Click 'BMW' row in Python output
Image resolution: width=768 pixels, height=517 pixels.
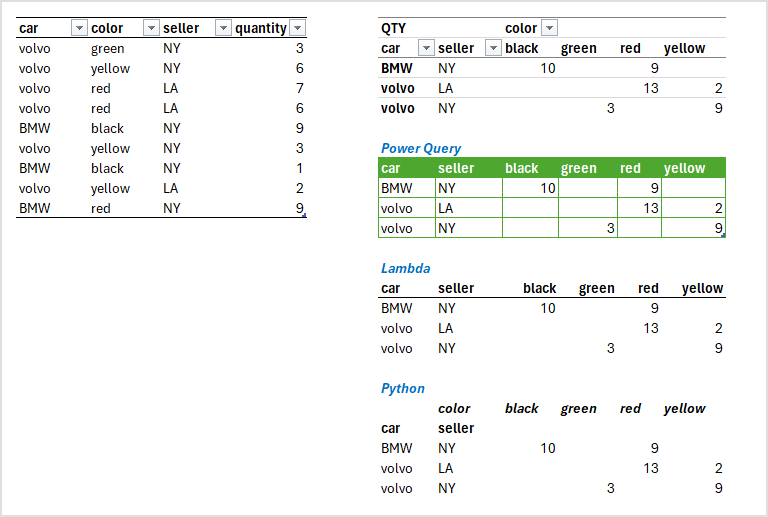(x=397, y=448)
